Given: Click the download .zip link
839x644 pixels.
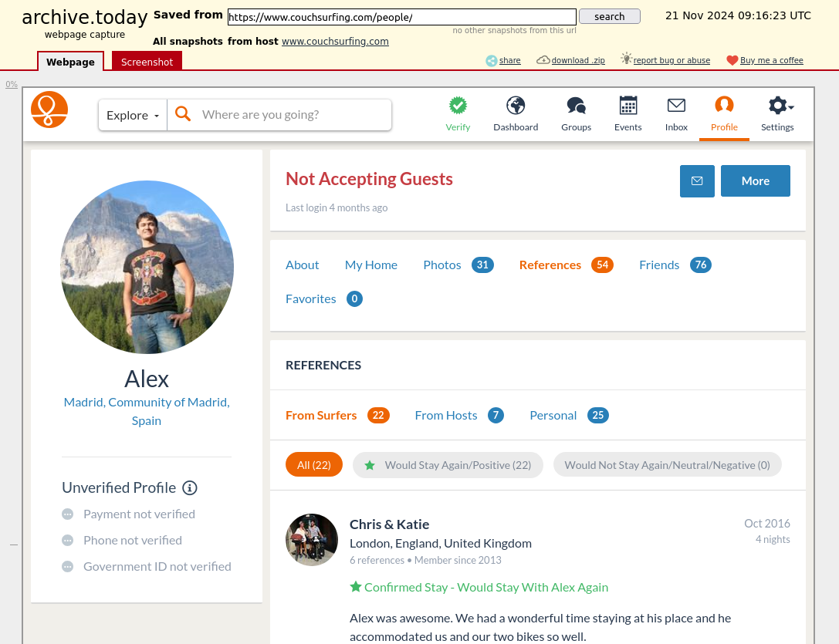Looking at the screenshot, I should [578, 60].
